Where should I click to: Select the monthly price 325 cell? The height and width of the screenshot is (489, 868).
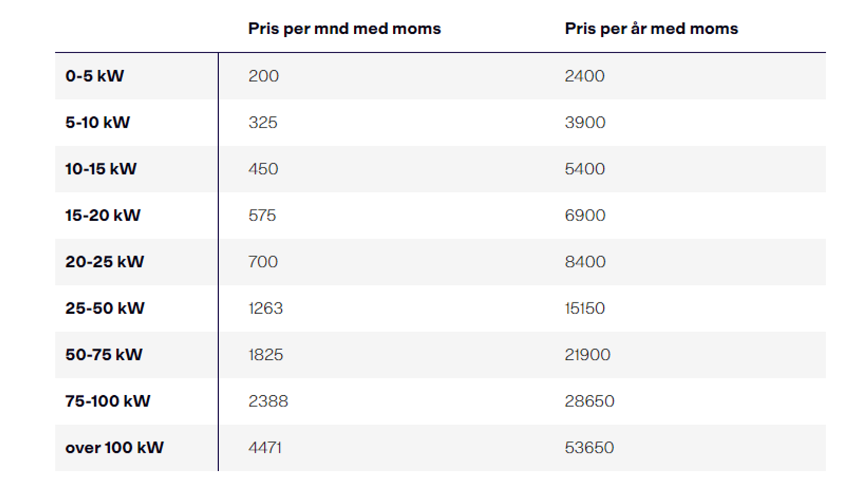point(263,122)
